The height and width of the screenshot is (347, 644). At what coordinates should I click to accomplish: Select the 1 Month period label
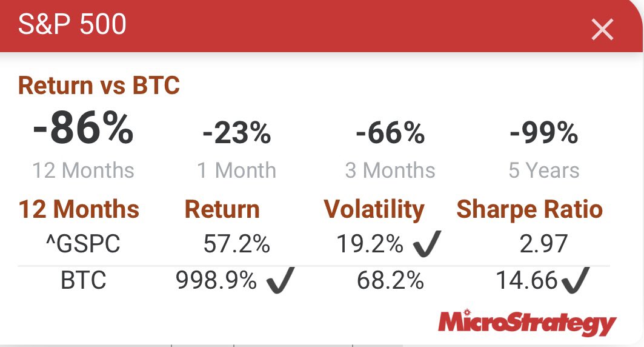(236, 170)
